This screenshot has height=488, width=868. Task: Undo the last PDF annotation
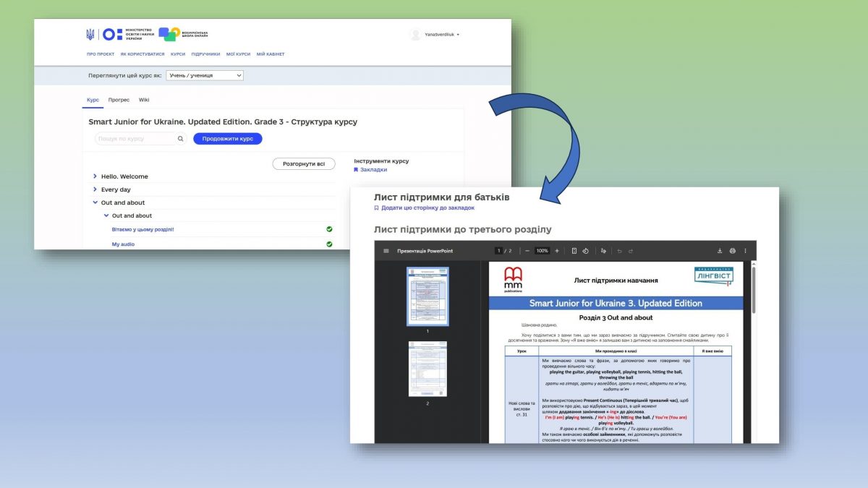tap(619, 251)
